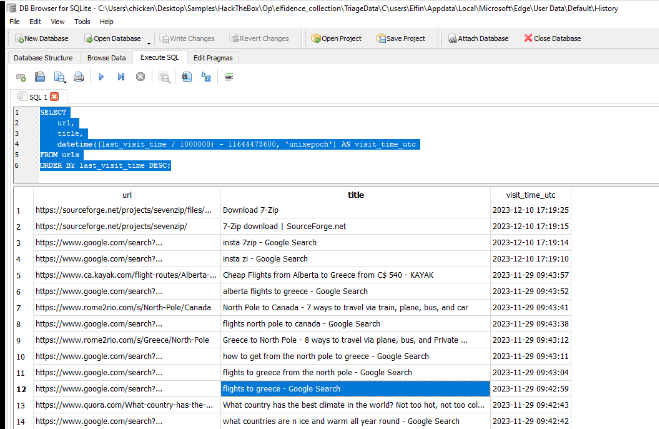Click the Execute current line icon
Viewport: 659px width, 429px height.
(x=121, y=77)
